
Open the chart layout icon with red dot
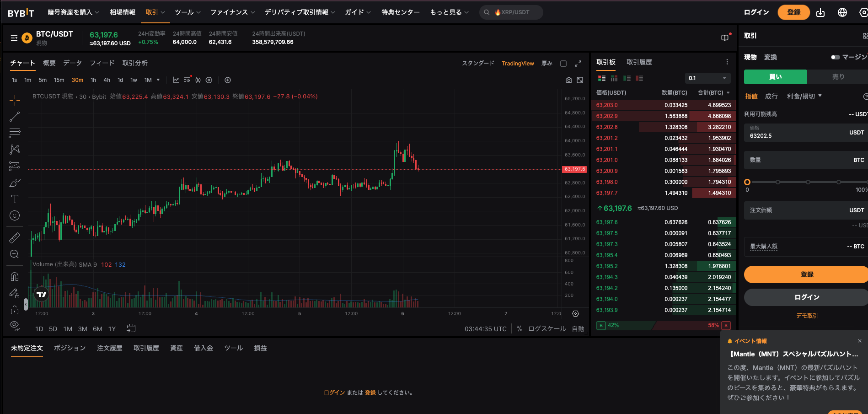tap(726, 37)
